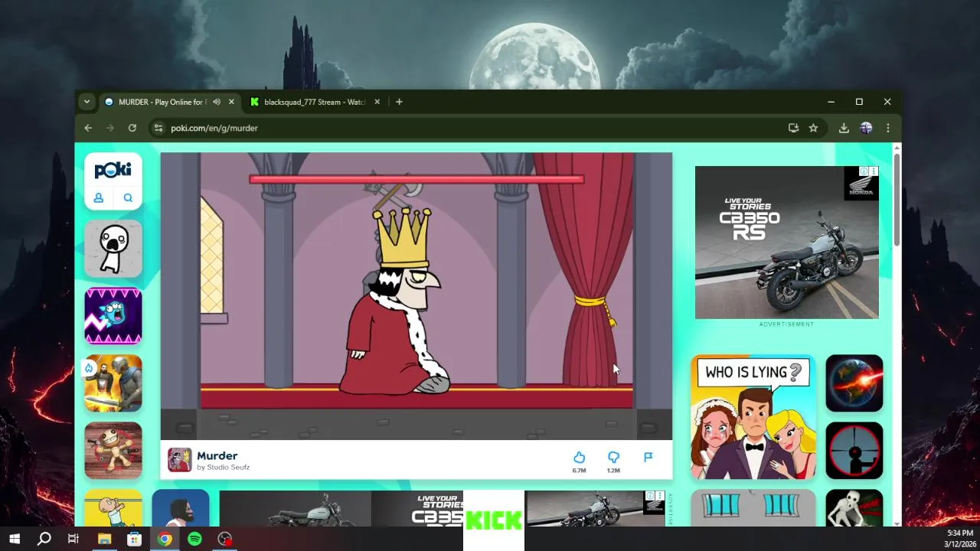The image size is (980, 551).
Task: Open Spotify from the taskbar
Action: [x=194, y=539]
